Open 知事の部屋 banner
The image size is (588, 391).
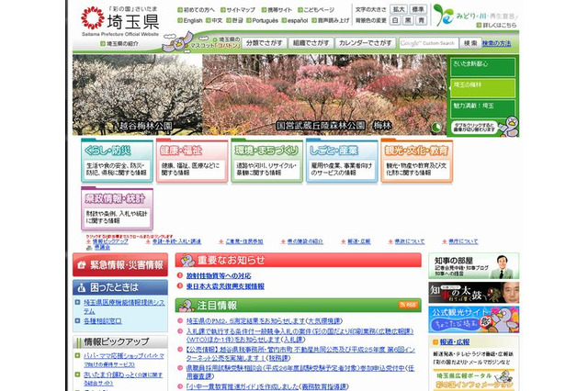click(x=474, y=265)
